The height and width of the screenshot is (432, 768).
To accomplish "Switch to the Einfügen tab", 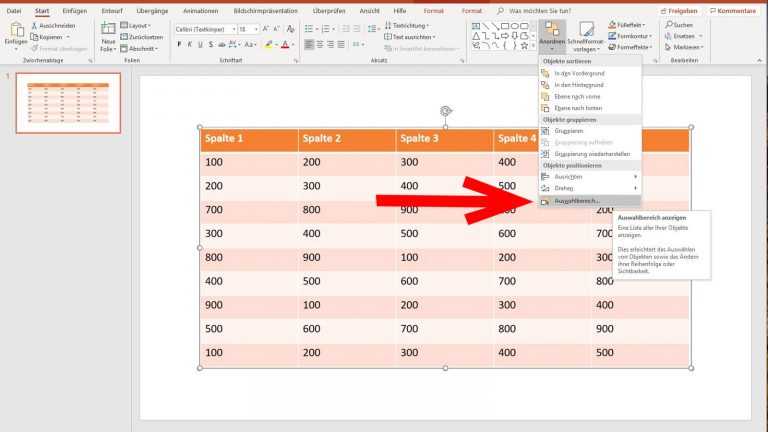I will pyautogui.click(x=74, y=10).
